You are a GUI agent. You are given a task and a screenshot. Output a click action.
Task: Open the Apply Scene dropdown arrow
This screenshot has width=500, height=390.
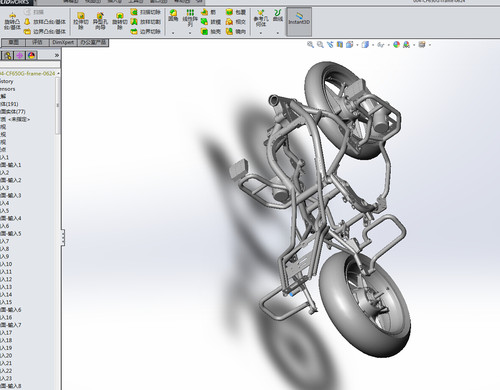click(x=414, y=45)
